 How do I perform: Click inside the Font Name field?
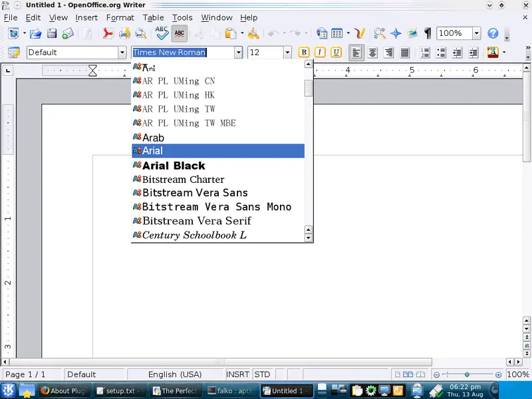pos(183,53)
